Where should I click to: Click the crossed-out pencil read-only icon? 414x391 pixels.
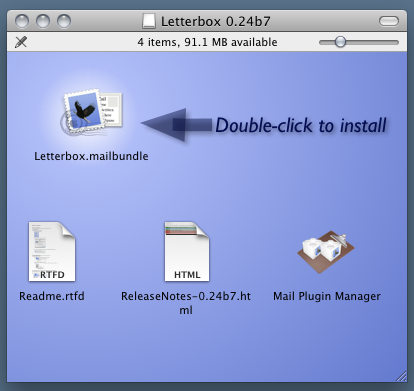click(21, 42)
